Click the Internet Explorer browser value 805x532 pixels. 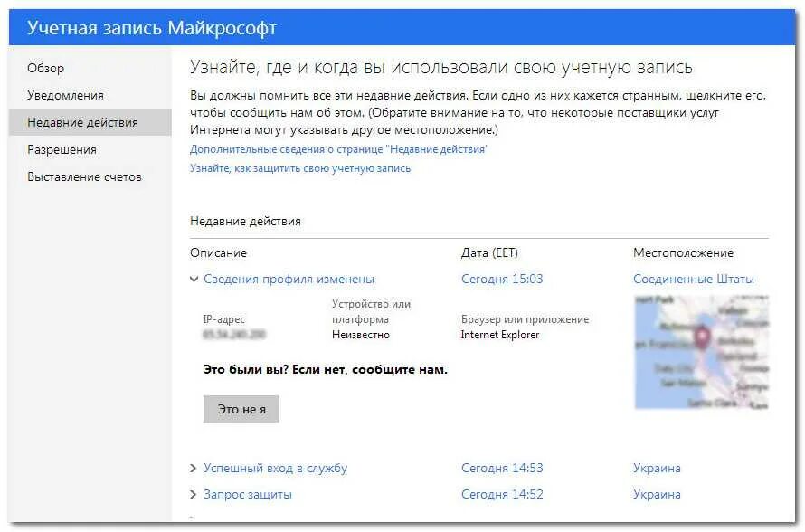[499, 335]
